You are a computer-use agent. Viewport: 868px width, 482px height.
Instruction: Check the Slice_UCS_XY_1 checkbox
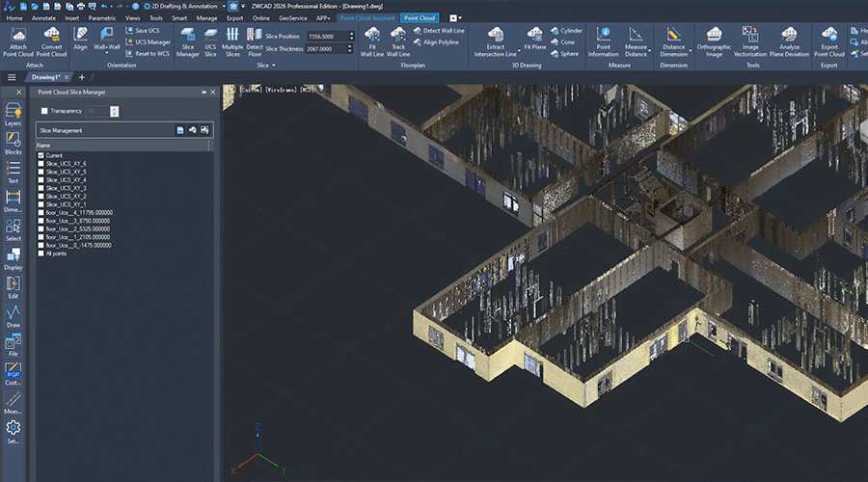point(41,204)
